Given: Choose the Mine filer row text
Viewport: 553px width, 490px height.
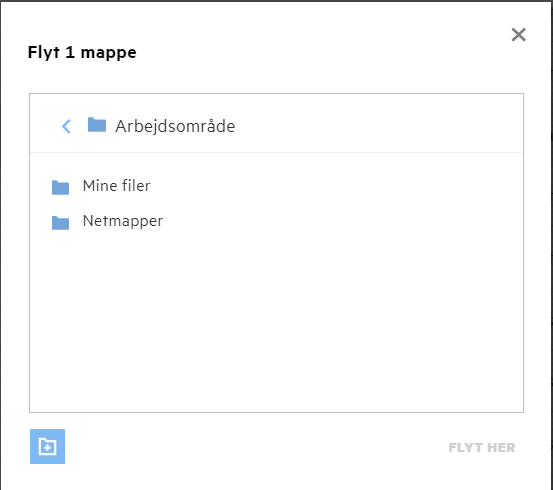Looking at the screenshot, I should (116, 186).
